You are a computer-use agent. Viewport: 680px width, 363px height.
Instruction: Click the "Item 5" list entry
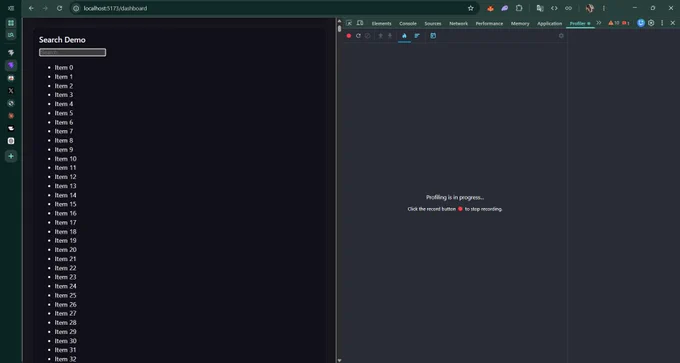pyautogui.click(x=64, y=113)
